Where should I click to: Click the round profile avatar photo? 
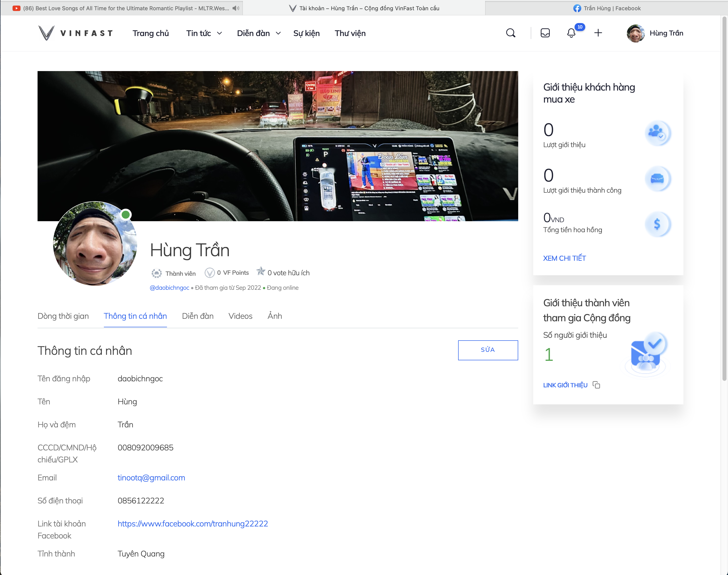point(95,243)
